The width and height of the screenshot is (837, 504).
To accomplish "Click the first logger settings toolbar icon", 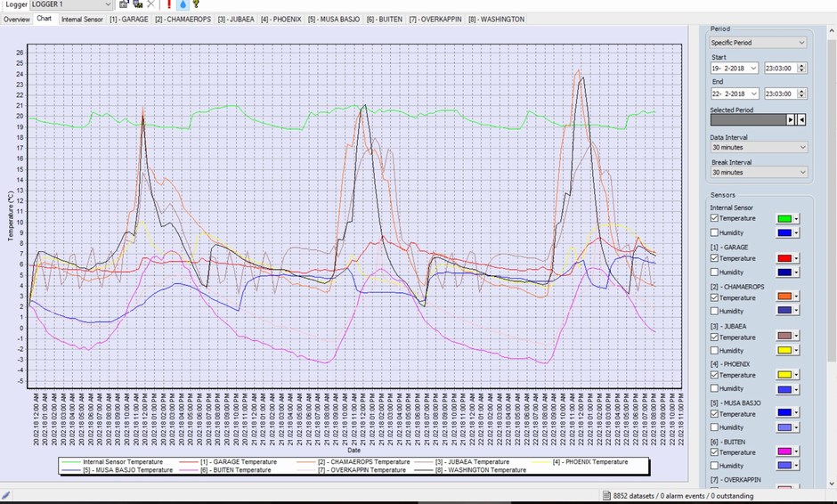I will point(125,4).
